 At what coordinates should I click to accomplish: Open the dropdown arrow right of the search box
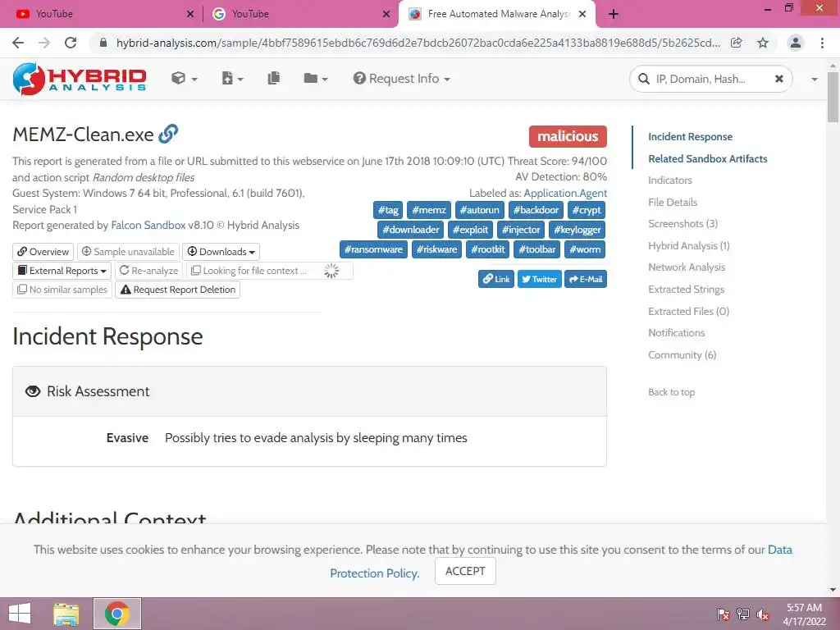[815, 80]
